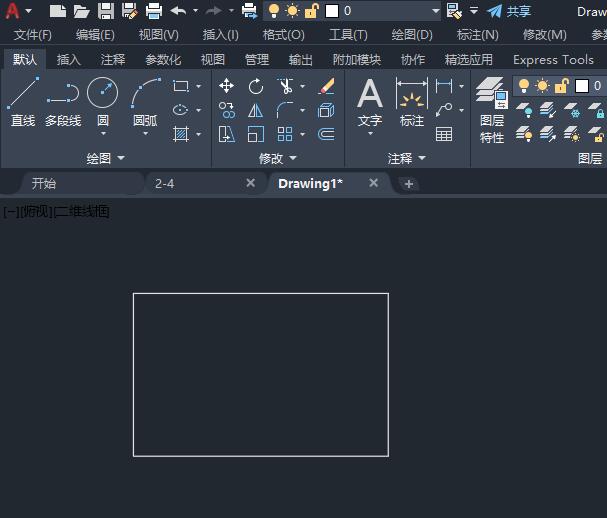Screen dimensions: 607x518
Task: Select the Linear dimension tool
Action: (x=444, y=86)
